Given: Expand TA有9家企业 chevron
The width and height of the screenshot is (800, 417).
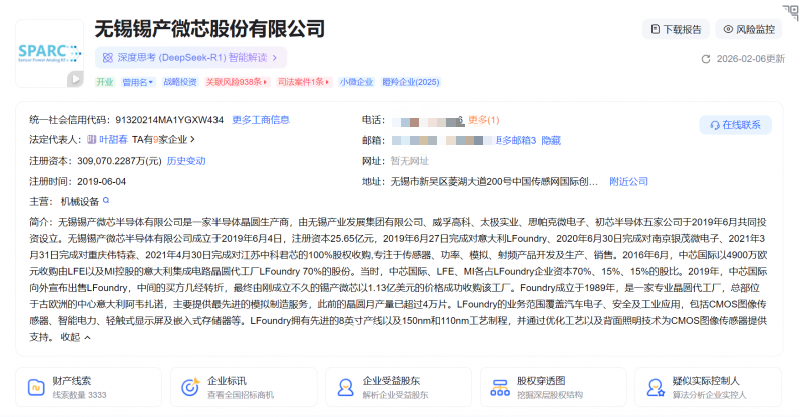Looking at the screenshot, I should coord(192,139).
